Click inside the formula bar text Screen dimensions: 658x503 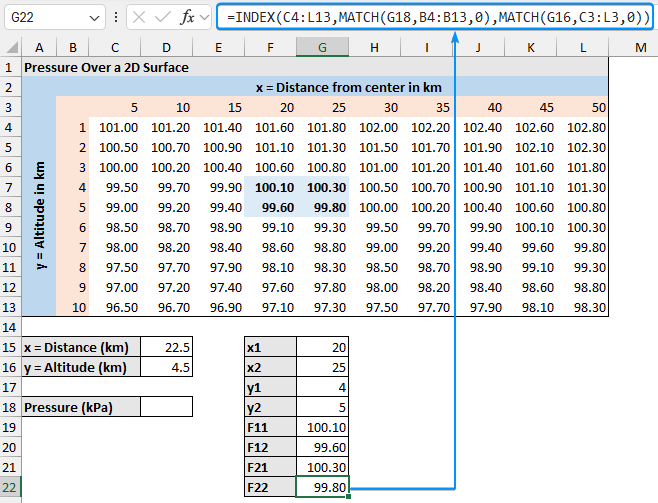435,17
